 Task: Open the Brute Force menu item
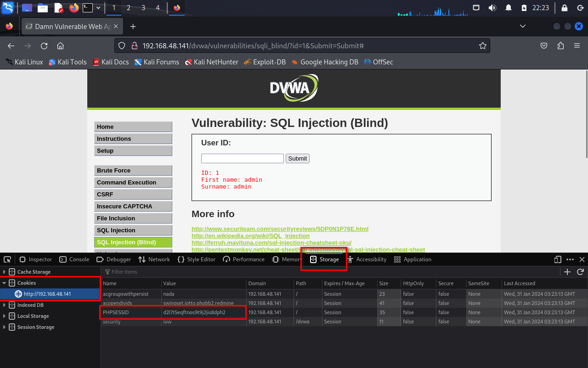click(x=133, y=170)
